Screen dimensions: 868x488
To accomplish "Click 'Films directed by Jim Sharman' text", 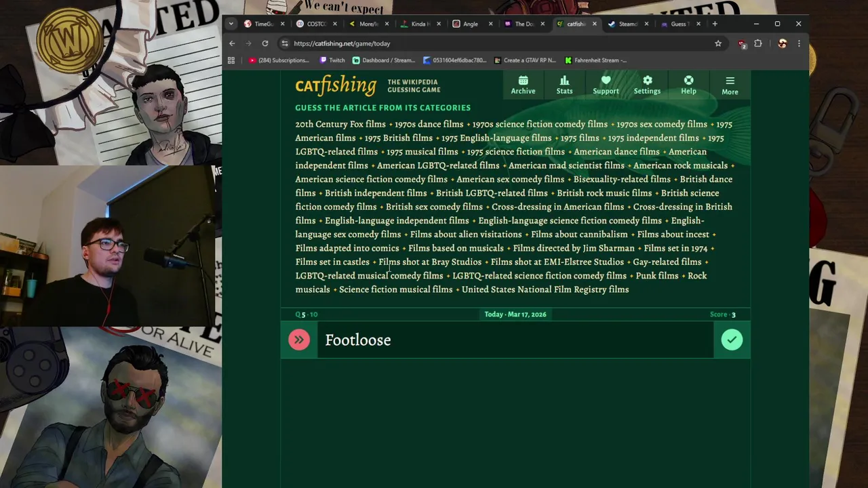I will pos(574,248).
